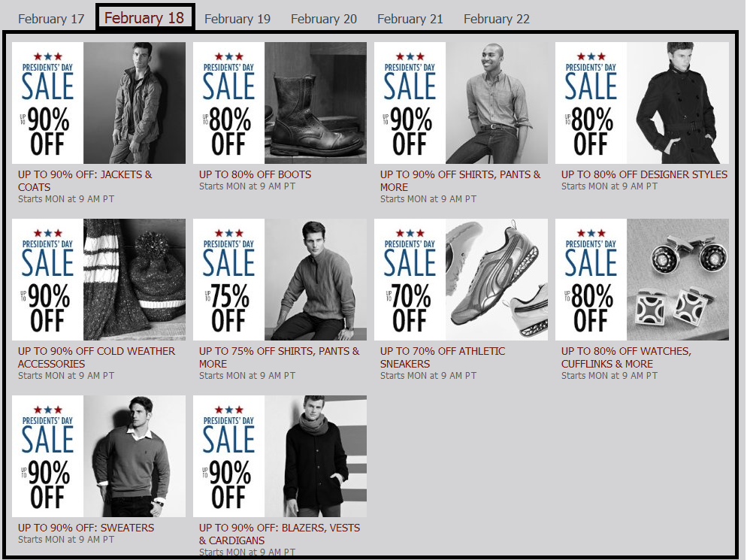Switch to the February 22 tab
Image resolution: width=747 pixels, height=560 pixels.
point(497,19)
